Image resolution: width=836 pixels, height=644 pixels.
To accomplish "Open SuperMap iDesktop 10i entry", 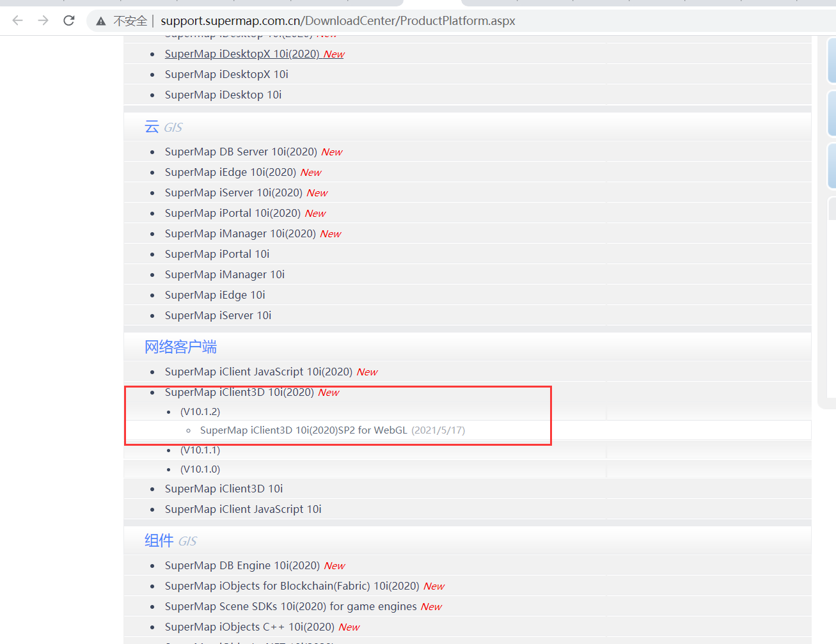I will (x=223, y=95).
